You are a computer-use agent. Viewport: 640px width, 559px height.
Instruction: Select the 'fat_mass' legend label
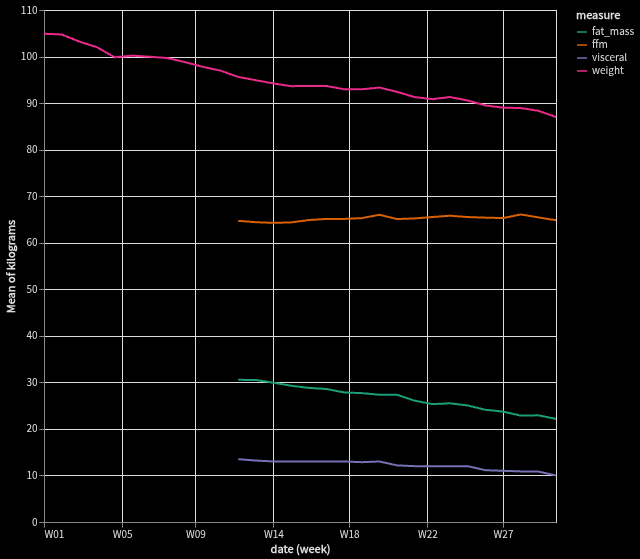click(x=613, y=31)
